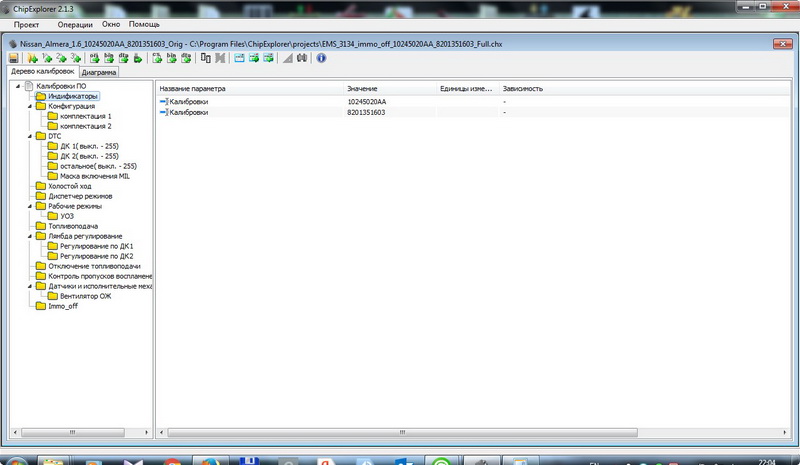Open the Операции menu
Viewport: 800px width, 465px height.
coord(75,23)
